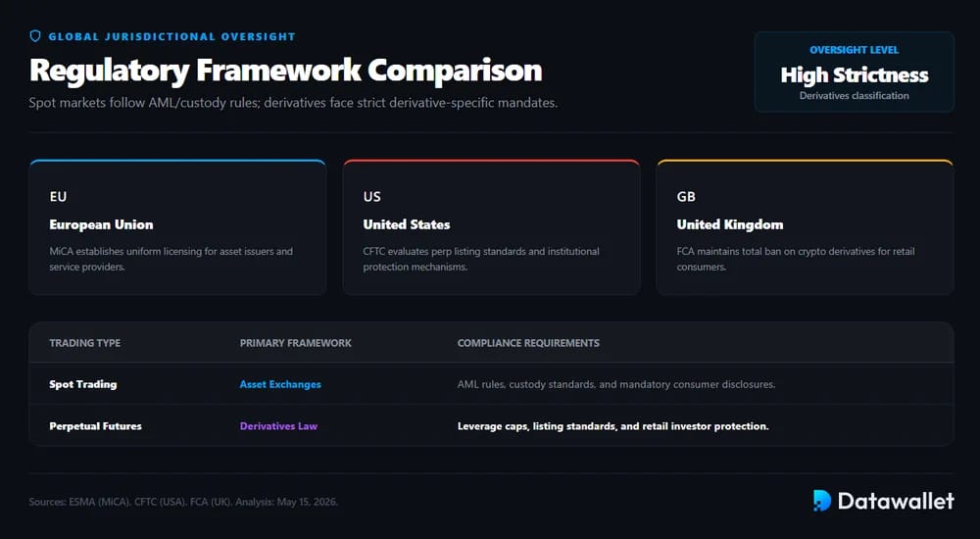The image size is (980, 539).
Task: Click the Regulatory Framework Comparison title
Action: [x=285, y=70]
